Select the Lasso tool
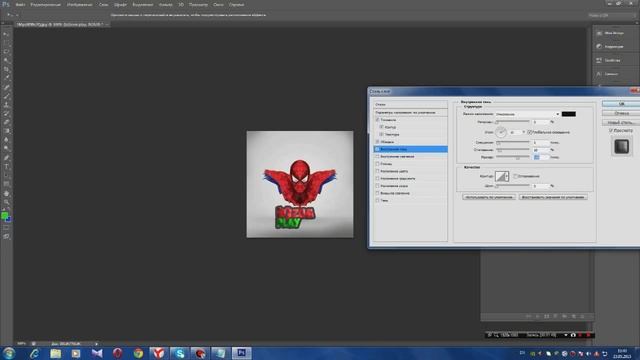The width and height of the screenshot is (640, 360). tap(6, 51)
